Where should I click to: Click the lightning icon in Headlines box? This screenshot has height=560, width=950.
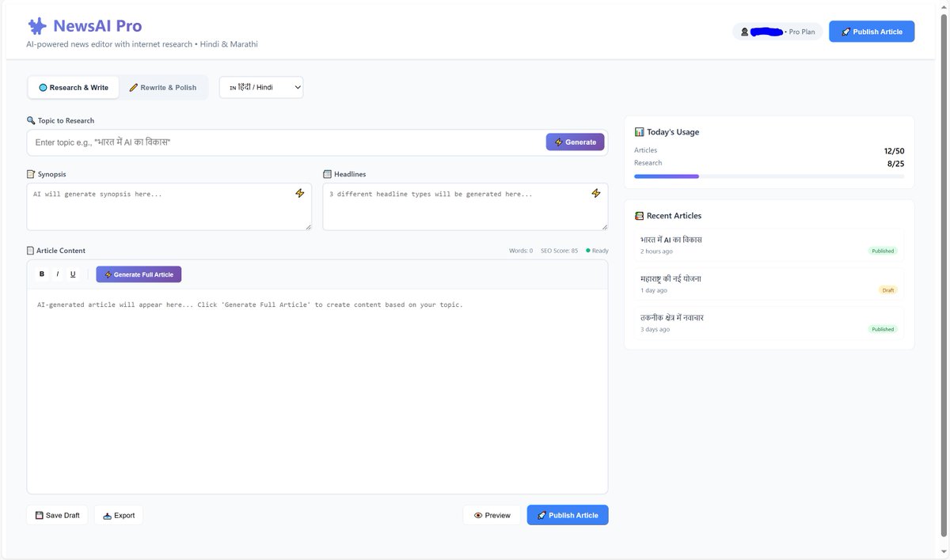(x=596, y=193)
